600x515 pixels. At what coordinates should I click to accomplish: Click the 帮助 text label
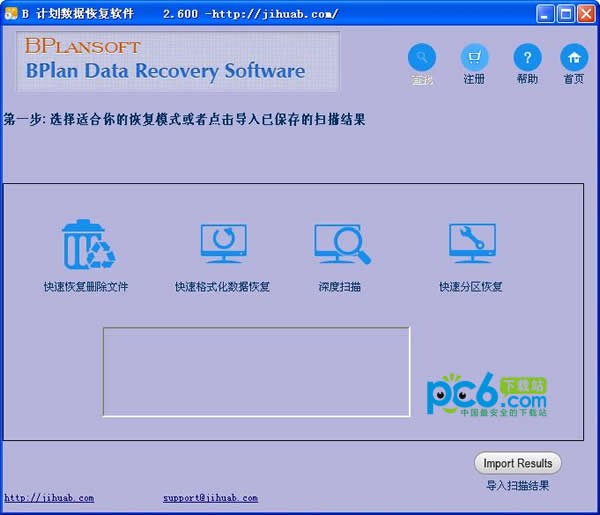527,79
